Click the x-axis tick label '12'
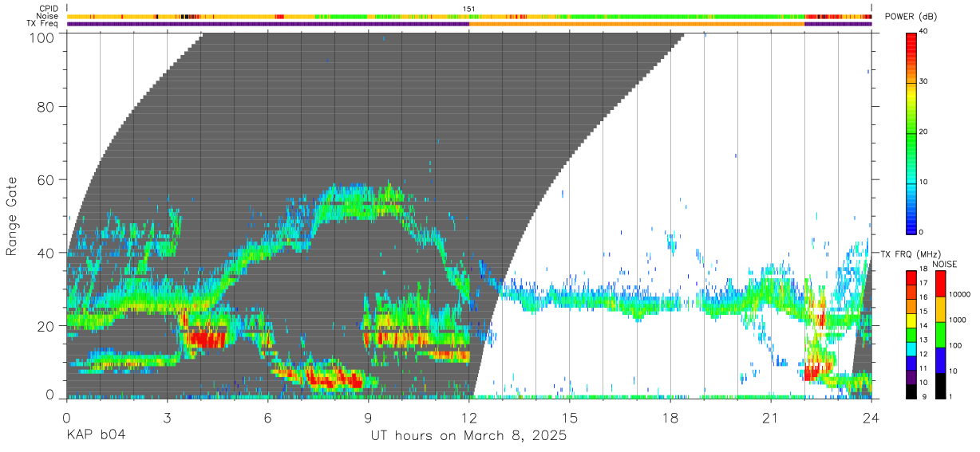Screen dimensions: 980x452 (x=469, y=418)
